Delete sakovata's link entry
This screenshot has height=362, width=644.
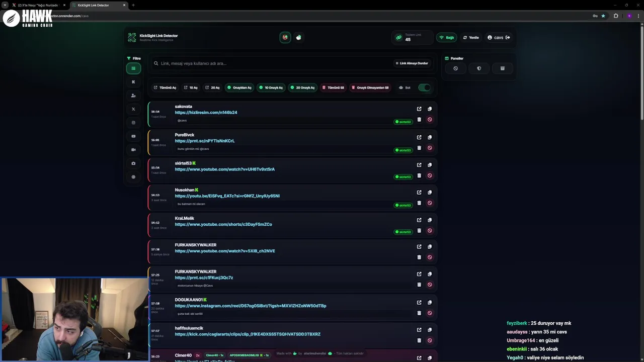[419, 120]
